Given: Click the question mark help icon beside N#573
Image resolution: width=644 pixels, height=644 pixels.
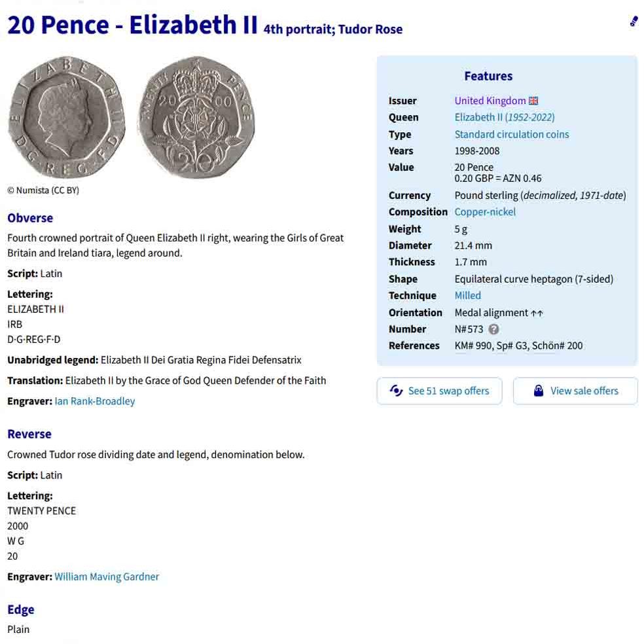Looking at the screenshot, I should coord(493,329).
